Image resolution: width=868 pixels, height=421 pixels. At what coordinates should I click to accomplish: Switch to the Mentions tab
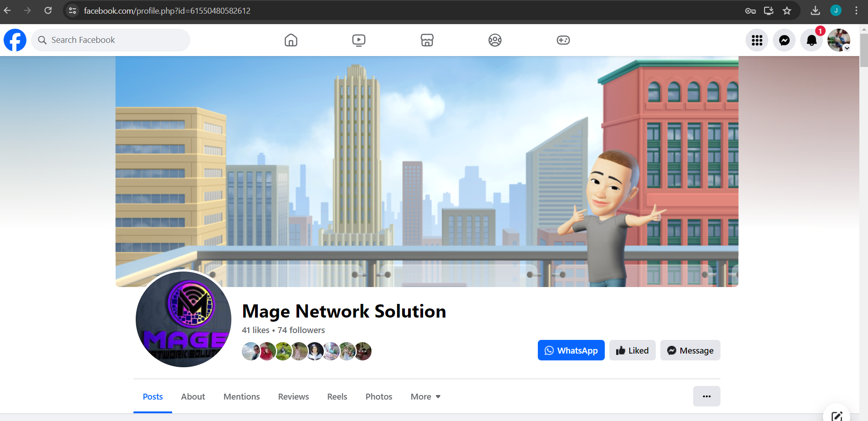pyautogui.click(x=242, y=397)
